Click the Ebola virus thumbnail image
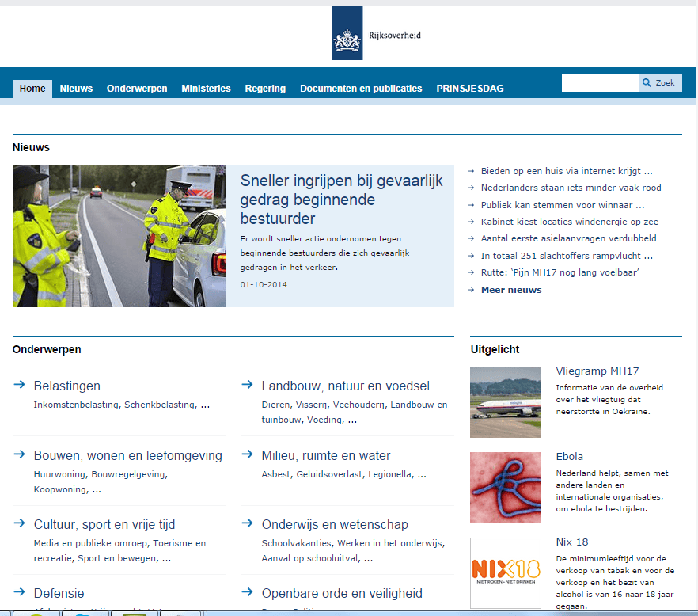The image size is (698, 616). tap(506, 488)
